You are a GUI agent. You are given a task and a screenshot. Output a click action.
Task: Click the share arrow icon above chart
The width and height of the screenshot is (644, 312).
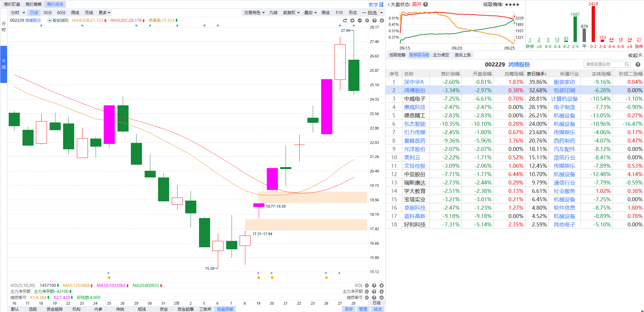tap(345, 20)
